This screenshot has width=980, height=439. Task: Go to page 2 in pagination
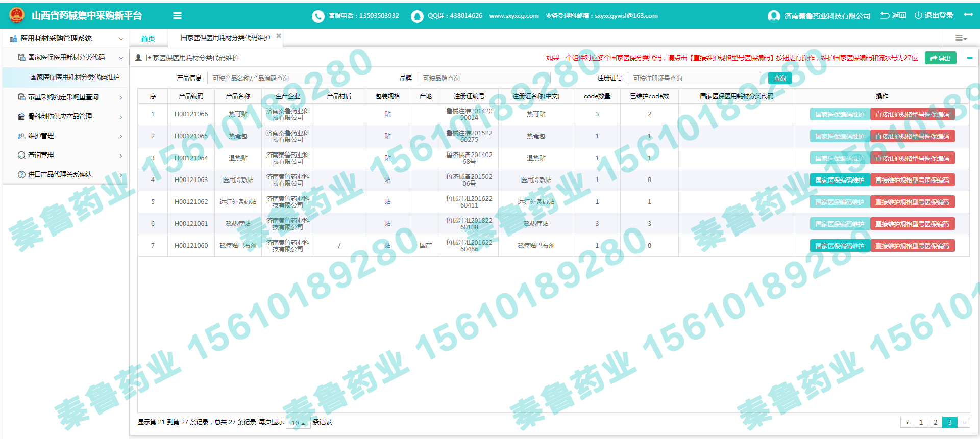(935, 422)
